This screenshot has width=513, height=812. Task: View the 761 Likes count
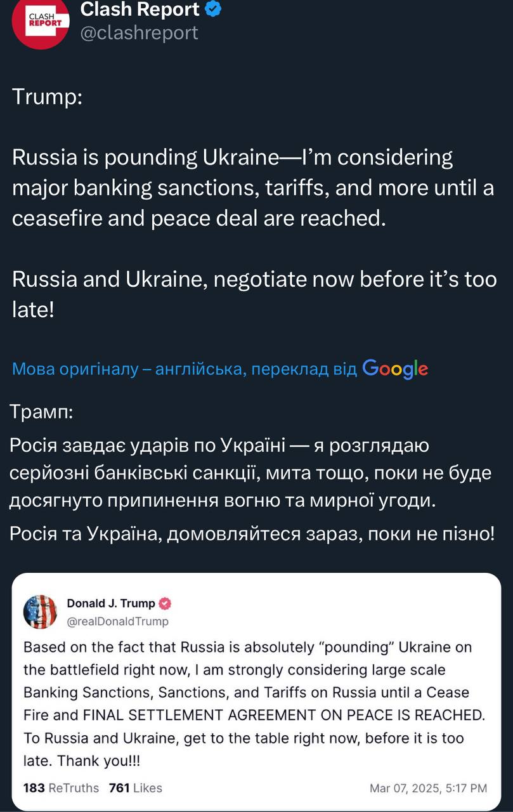pyautogui.click(x=136, y=788)
